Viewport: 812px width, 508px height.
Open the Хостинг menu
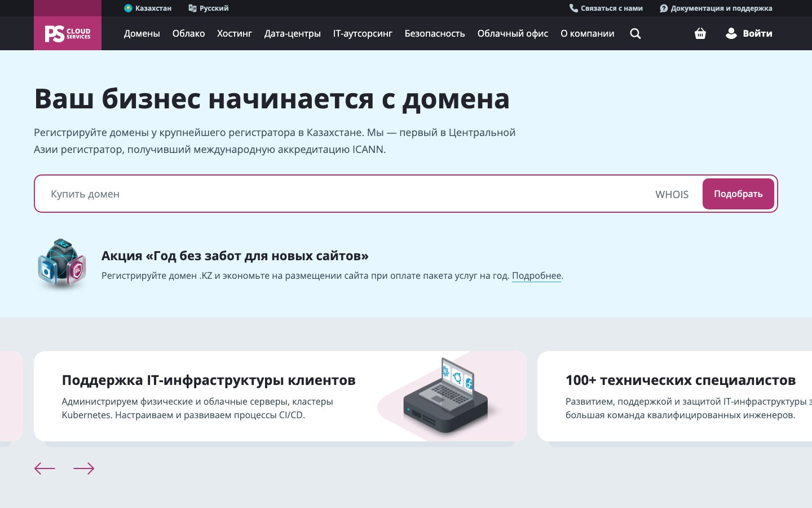235,33
